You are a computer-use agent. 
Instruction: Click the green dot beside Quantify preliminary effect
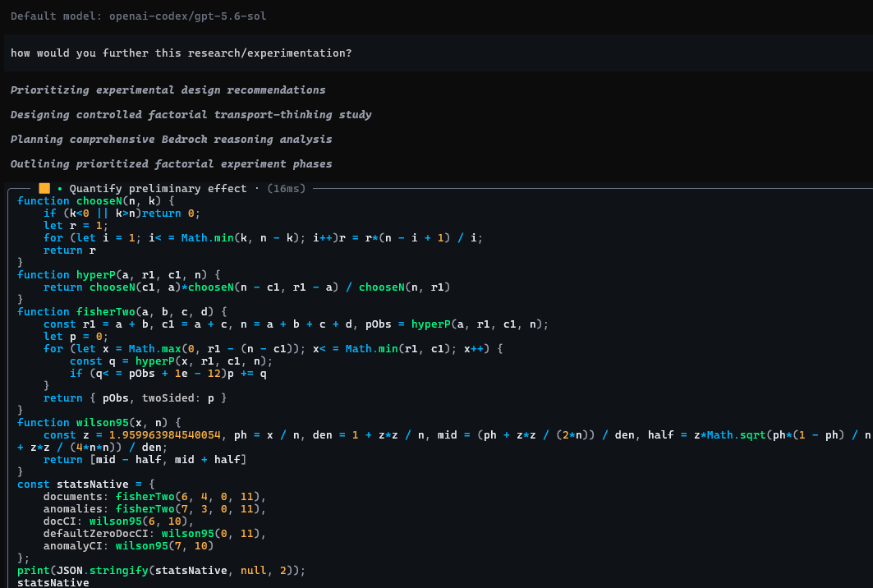60,189
